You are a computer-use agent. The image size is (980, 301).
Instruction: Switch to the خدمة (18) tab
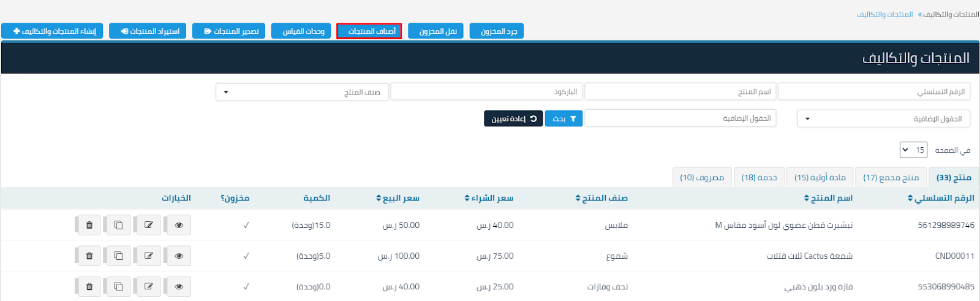coord(759,177)
